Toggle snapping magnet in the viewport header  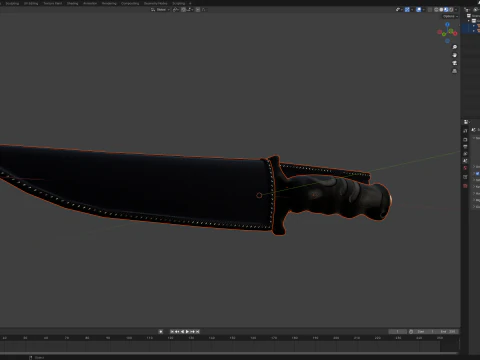click(x=183, y=10)
